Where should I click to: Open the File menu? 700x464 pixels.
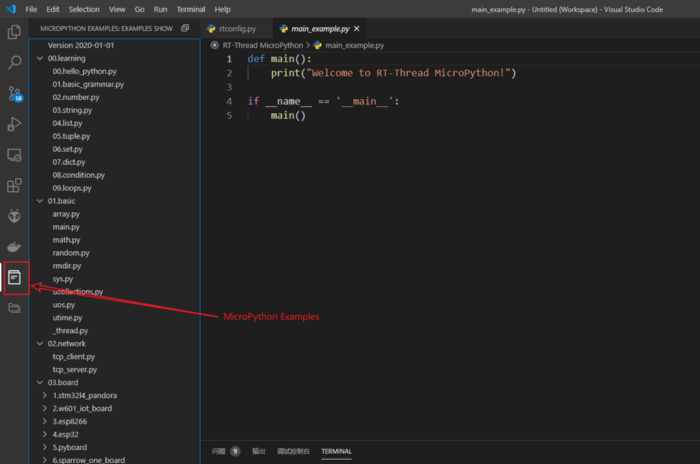coord(31,9)
